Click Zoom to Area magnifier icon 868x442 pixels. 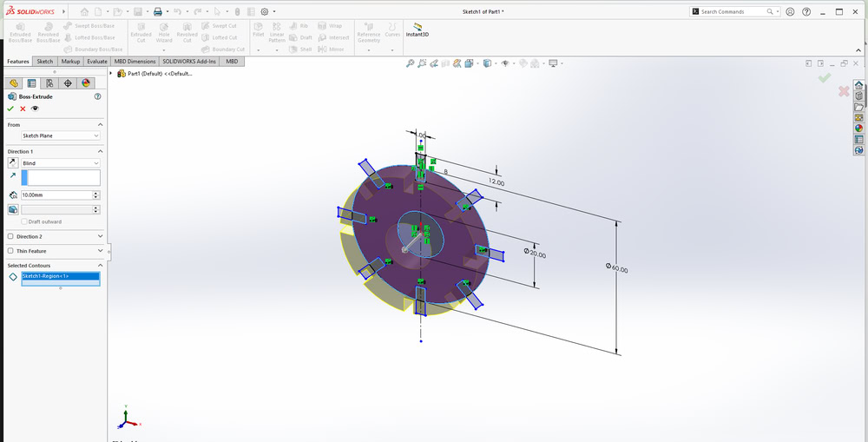click(x=423, y=63)
